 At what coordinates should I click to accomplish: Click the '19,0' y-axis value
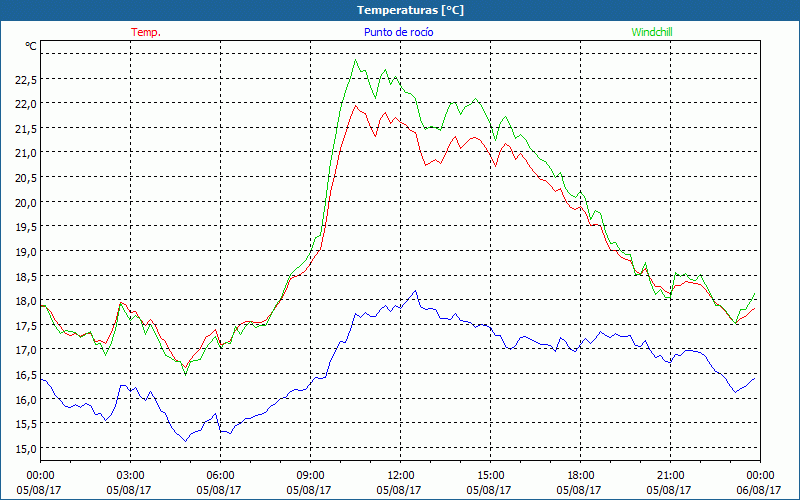[x=26, y=252]
